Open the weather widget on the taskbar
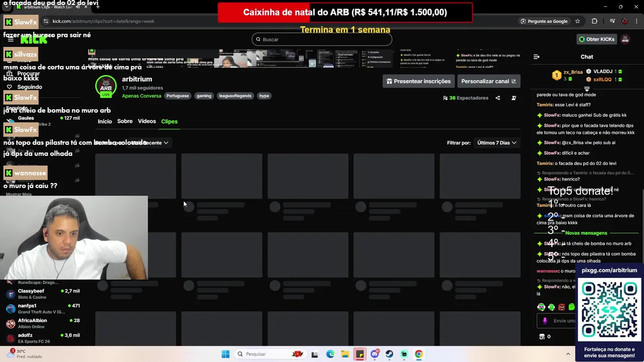644x362 pixels. click(25, 354)
